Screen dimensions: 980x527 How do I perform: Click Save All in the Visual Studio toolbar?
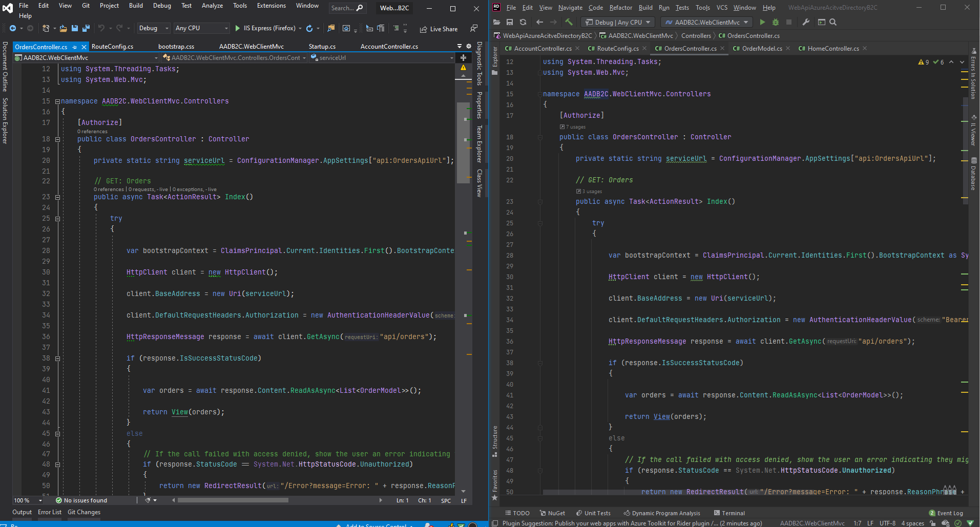[86, 28]
